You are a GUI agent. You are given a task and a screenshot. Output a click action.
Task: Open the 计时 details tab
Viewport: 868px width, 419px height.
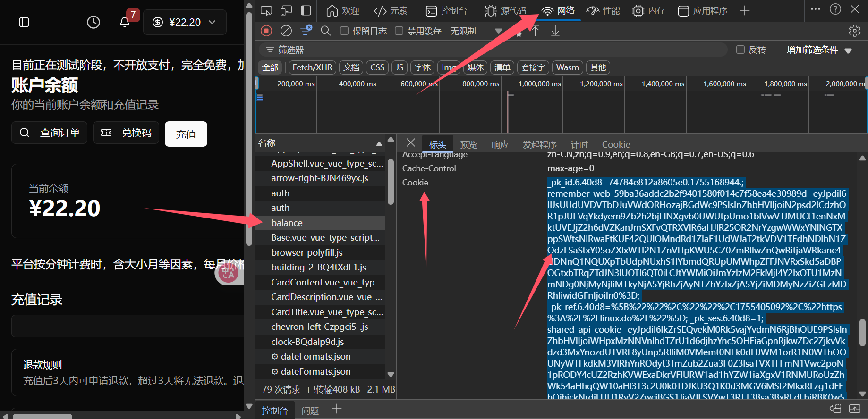coord(579,144)
